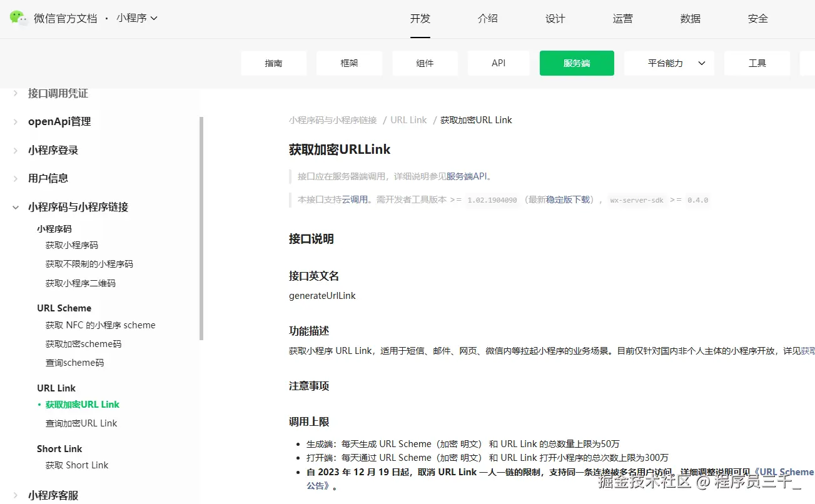Expand the 小程序客服 chevron

click(16, 495)
